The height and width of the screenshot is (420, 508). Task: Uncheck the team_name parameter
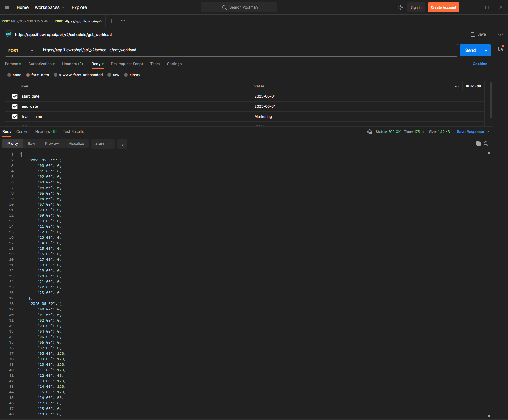14,117
